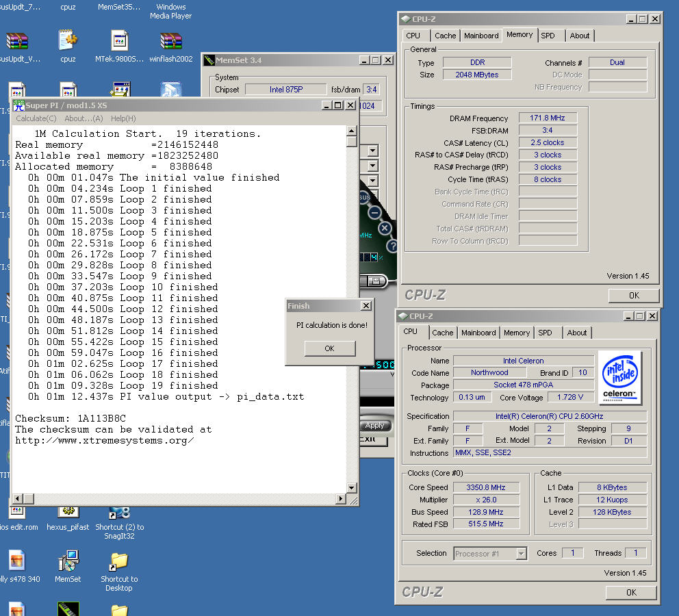Image resolution: width=679 pixels, height=616 pixels.
Task: Click the Super PI vertical scroll thumb
Action: (x=351, y=142)
